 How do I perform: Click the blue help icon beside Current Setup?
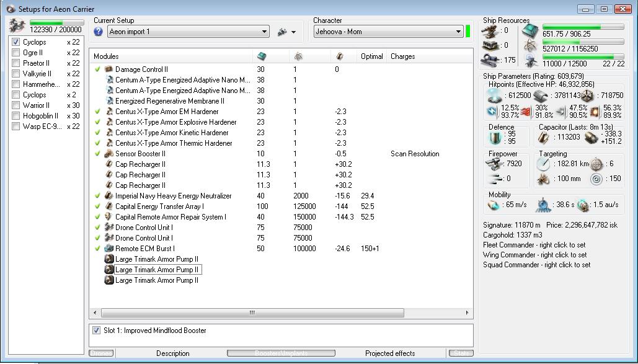[99, 32]
